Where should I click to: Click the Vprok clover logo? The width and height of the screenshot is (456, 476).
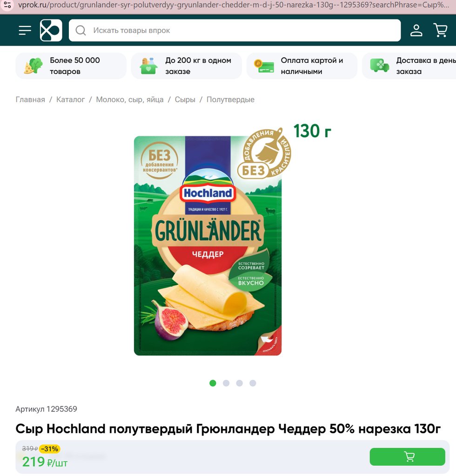[x=51, y=30]
